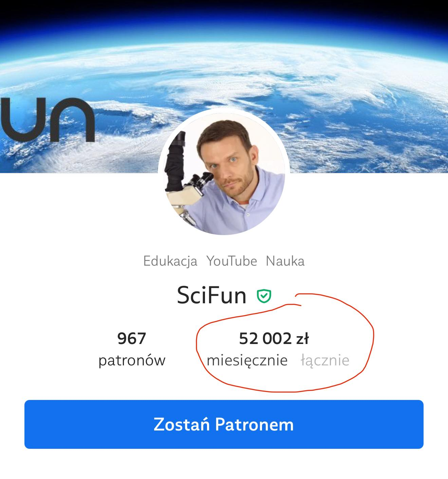Click the green verified shield badge
The width and height of the screenshot is (448, 479).
pyautogui.click(x=264, y=296)
